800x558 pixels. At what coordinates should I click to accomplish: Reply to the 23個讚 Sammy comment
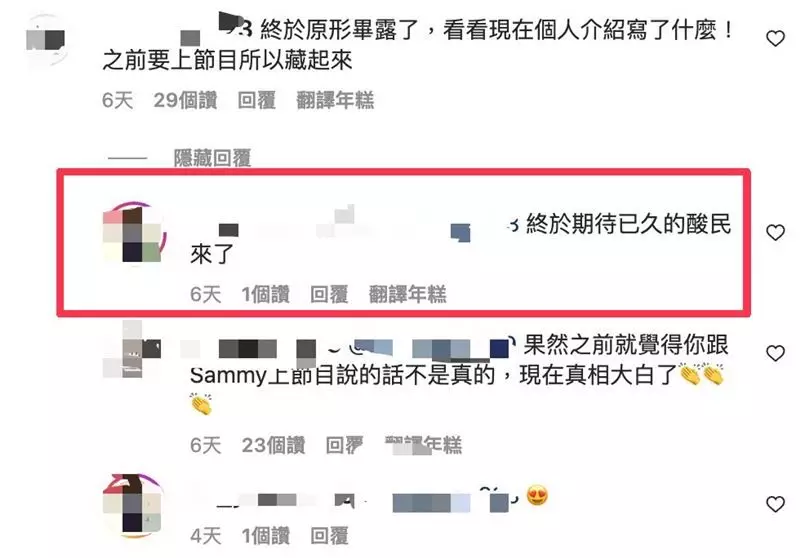(344, 445)
